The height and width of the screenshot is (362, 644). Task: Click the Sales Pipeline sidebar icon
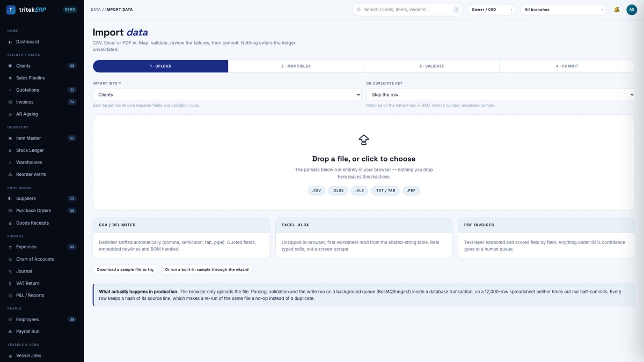(x=10, y=78)
